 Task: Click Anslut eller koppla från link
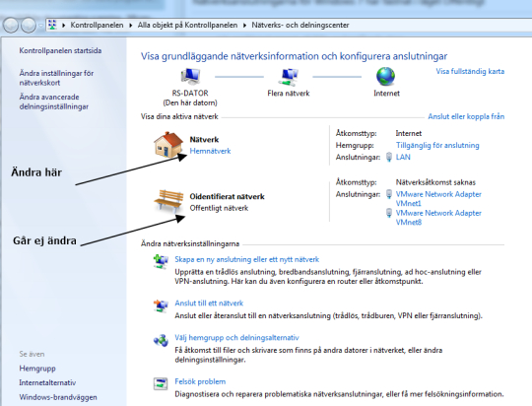[466, 116]
